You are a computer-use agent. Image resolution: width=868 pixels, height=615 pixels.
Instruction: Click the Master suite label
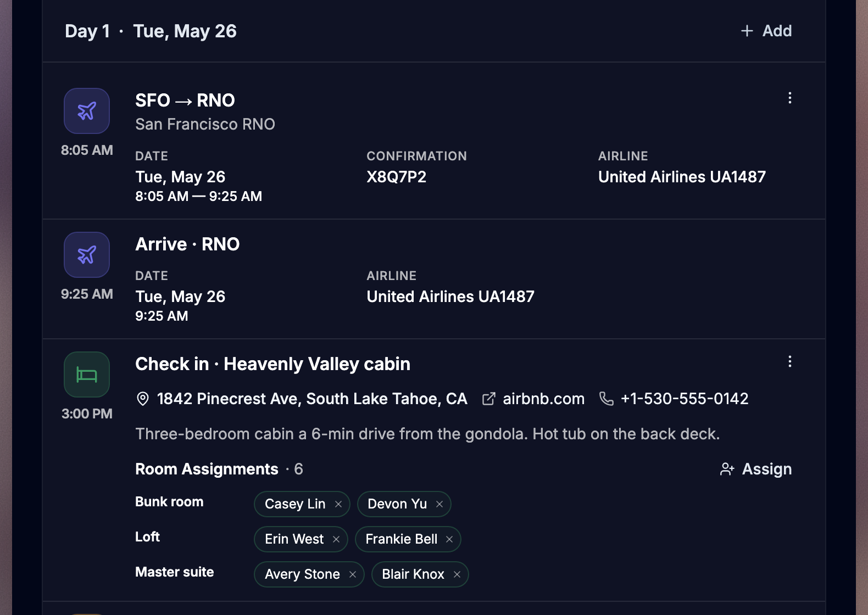point(174,572)
